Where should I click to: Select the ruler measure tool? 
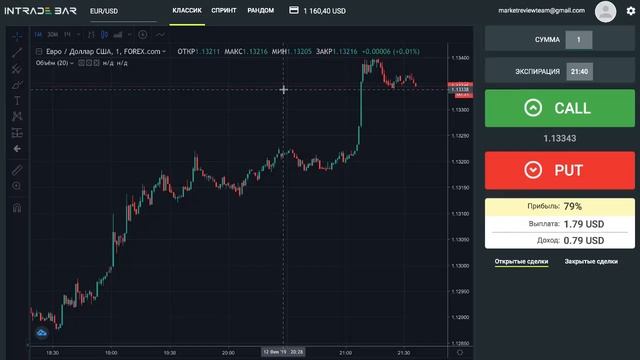click(x=17, y=170)
